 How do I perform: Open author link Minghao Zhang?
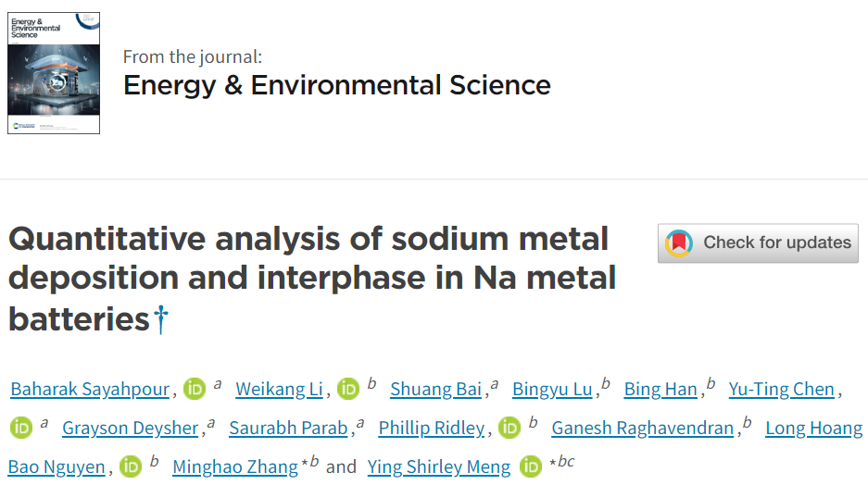tap(235, 466)
